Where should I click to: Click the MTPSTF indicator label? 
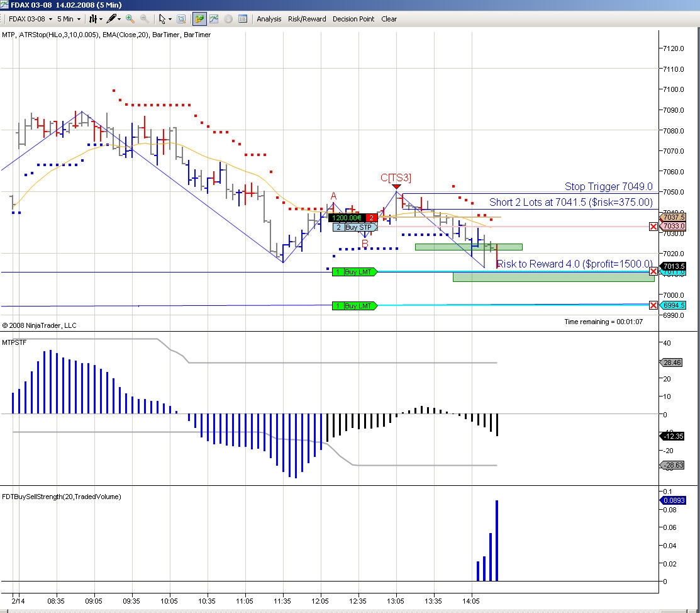click(x=14, y=343)
